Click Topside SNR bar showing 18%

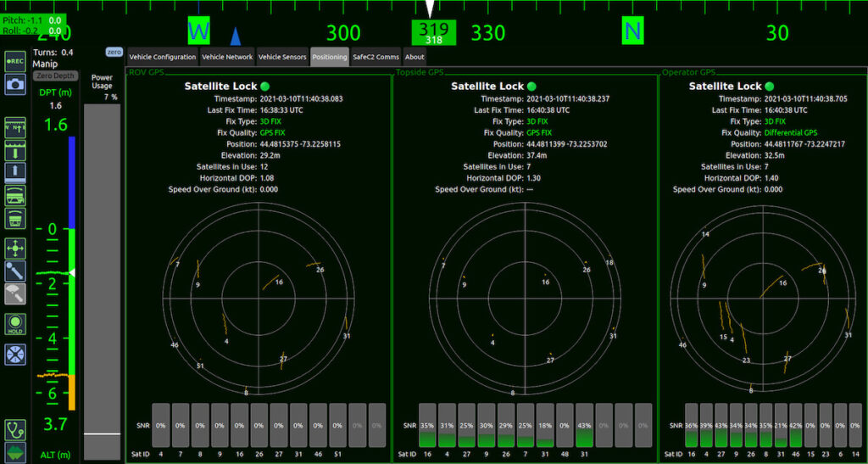click(x=545, y=425)
